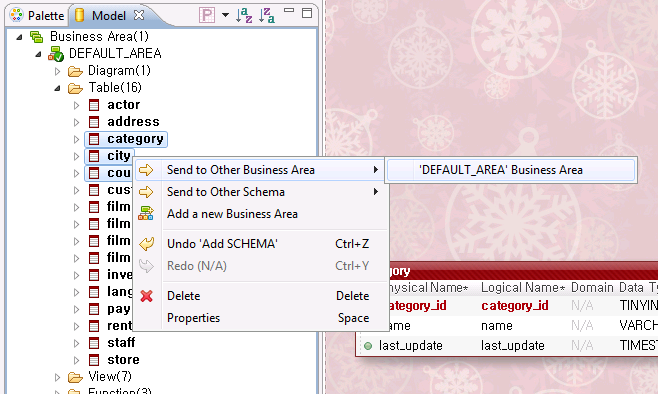Open the dropdown arrow beside P icon

pyautogui.click(x=225, y=15)
